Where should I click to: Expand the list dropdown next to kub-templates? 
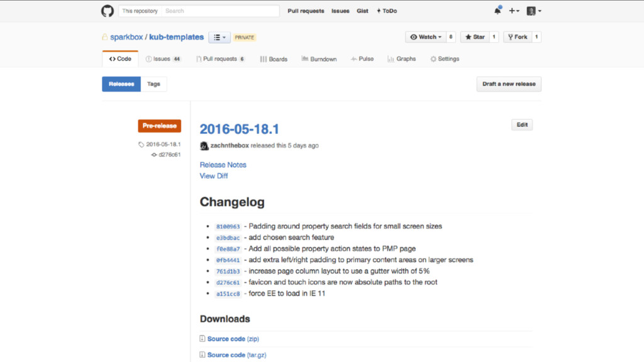[x=219, y=38]
